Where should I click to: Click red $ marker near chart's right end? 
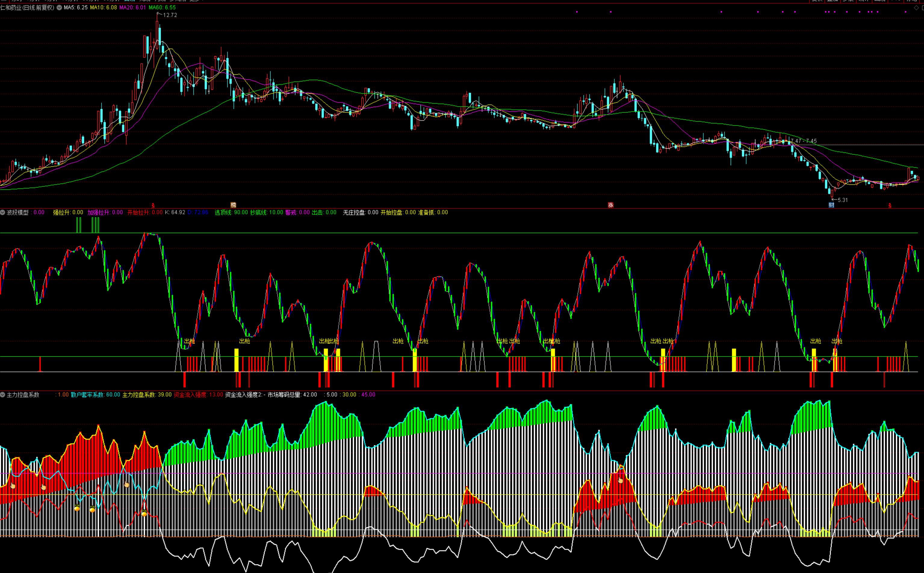pyautogui.click(x=890, y=205)
